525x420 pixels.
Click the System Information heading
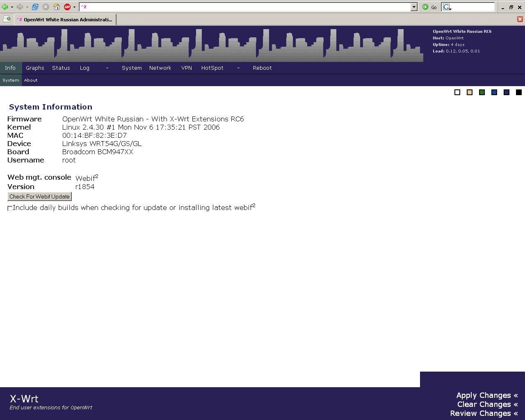pyautogui.click(x=50, y=107)
